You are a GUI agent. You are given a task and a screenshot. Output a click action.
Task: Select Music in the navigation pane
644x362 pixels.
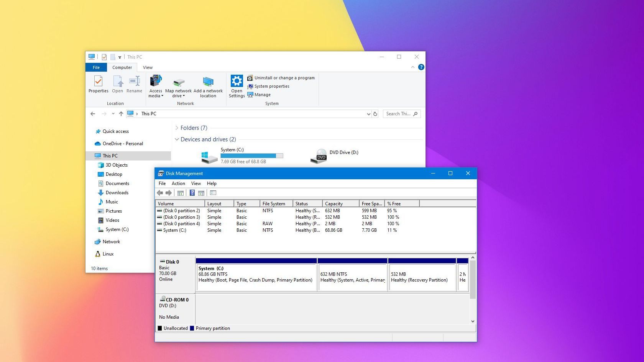click(108, 202)
